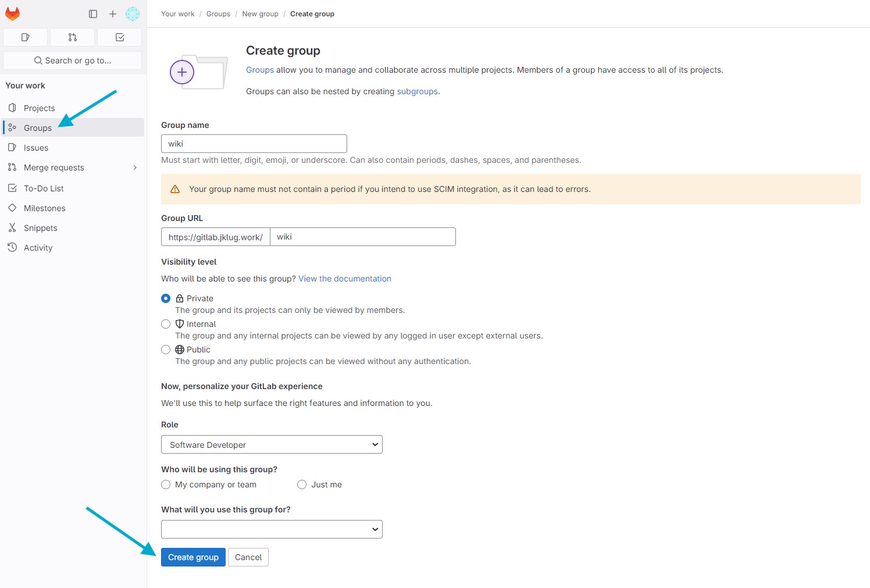870x588 pixels.
Task: Select My company or team option
Action: 166,484
